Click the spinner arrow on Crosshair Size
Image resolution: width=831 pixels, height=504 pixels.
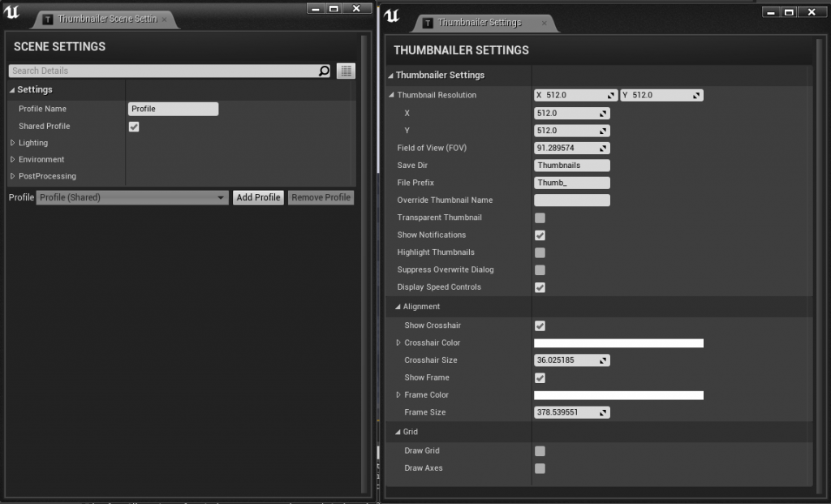point(603,360)
